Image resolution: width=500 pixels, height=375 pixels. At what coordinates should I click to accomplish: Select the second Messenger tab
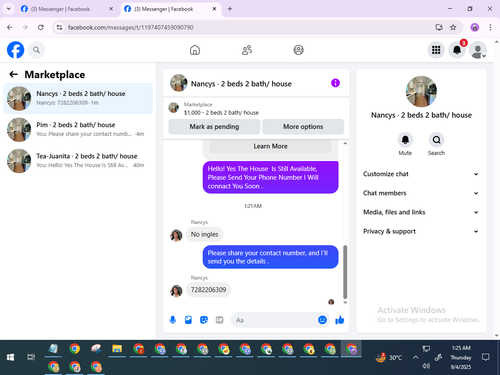point(170,9)
